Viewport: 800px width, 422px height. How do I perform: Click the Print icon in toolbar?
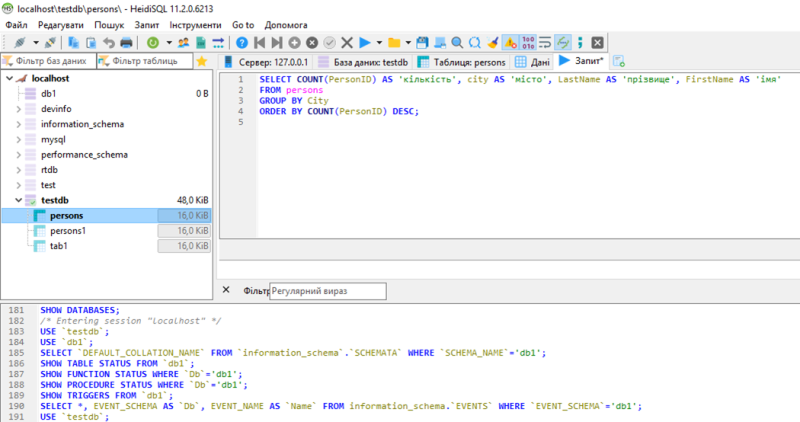coord(126,43)
